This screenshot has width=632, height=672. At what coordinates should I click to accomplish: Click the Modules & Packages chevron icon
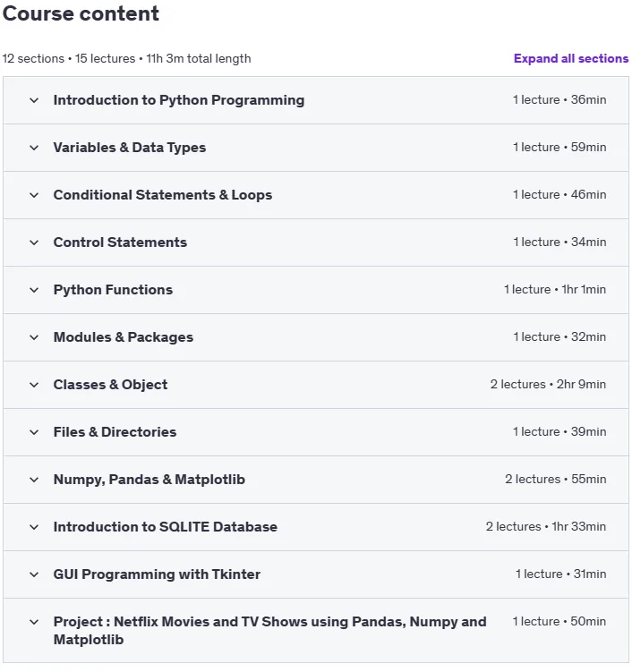tap(34, 337)
